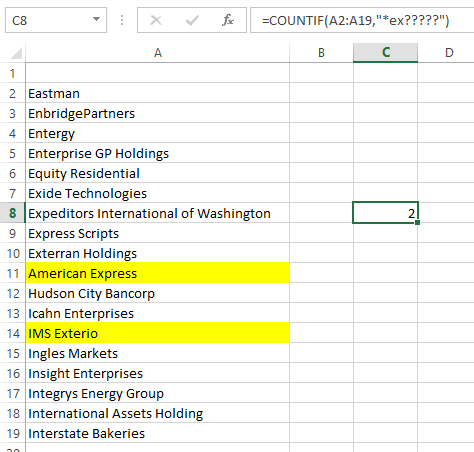Select the Icahn Enterprises cell
The image size is (474, 452).
158,313
